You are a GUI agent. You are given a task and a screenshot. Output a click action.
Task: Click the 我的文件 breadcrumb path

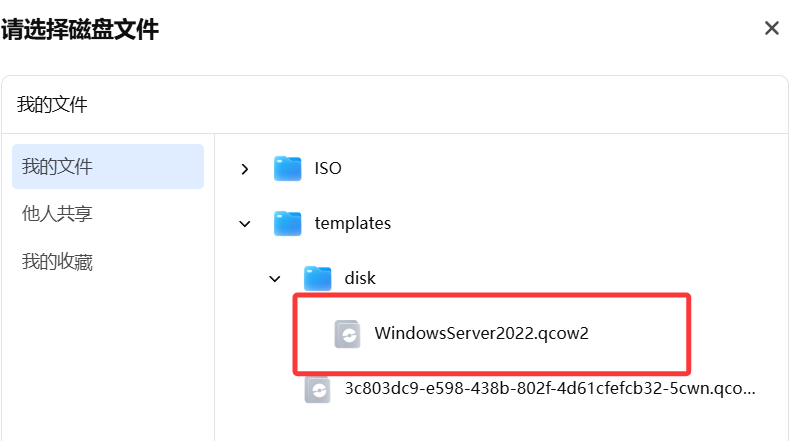[52, 105]
